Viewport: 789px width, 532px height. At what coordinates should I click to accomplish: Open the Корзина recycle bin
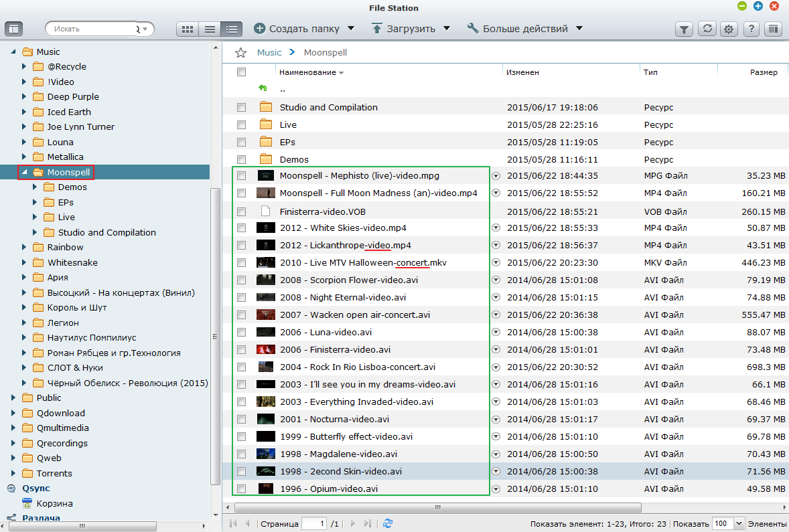54,503
